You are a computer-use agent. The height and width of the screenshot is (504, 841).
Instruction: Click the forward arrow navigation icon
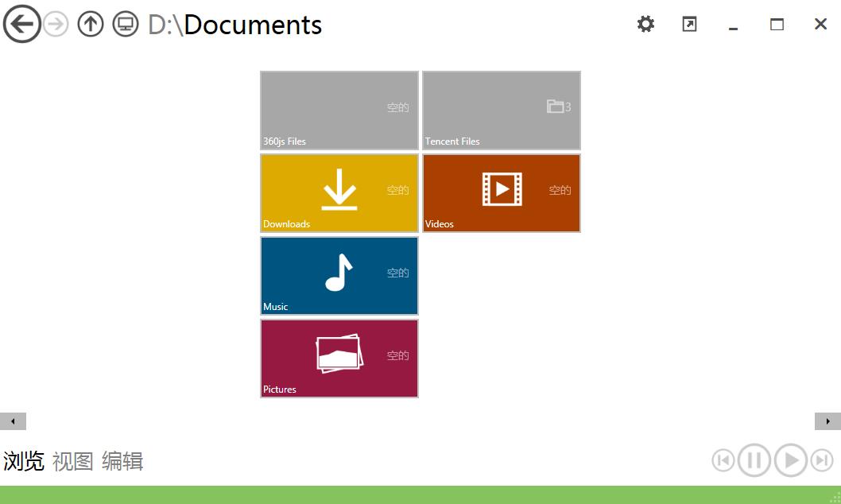[x=56, y=25]
